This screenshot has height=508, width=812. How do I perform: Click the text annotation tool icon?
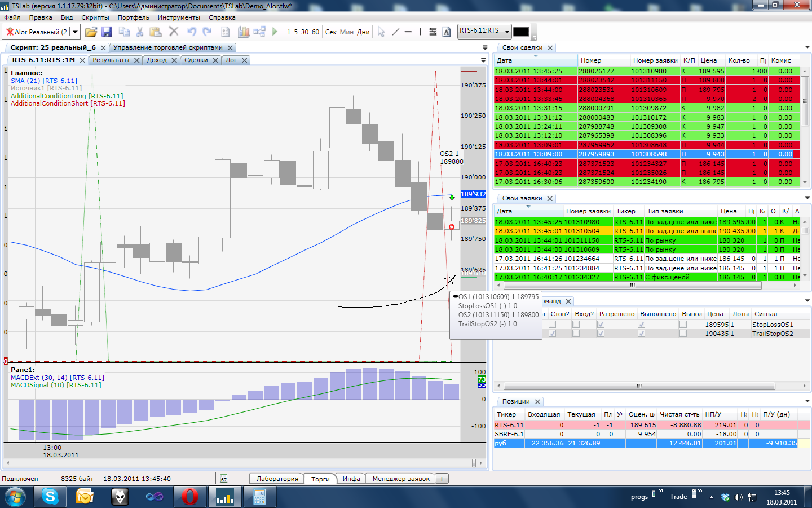[x=447, y=32]
